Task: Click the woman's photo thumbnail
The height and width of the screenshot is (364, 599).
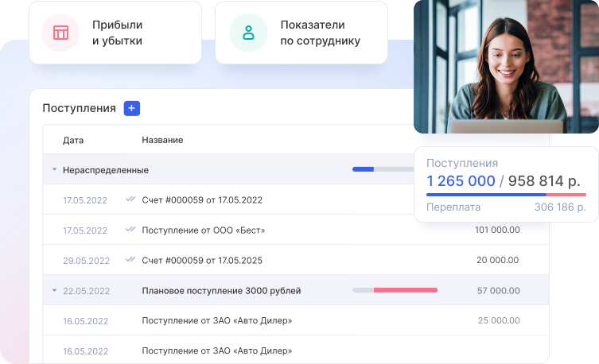Action: coord(505,67)
